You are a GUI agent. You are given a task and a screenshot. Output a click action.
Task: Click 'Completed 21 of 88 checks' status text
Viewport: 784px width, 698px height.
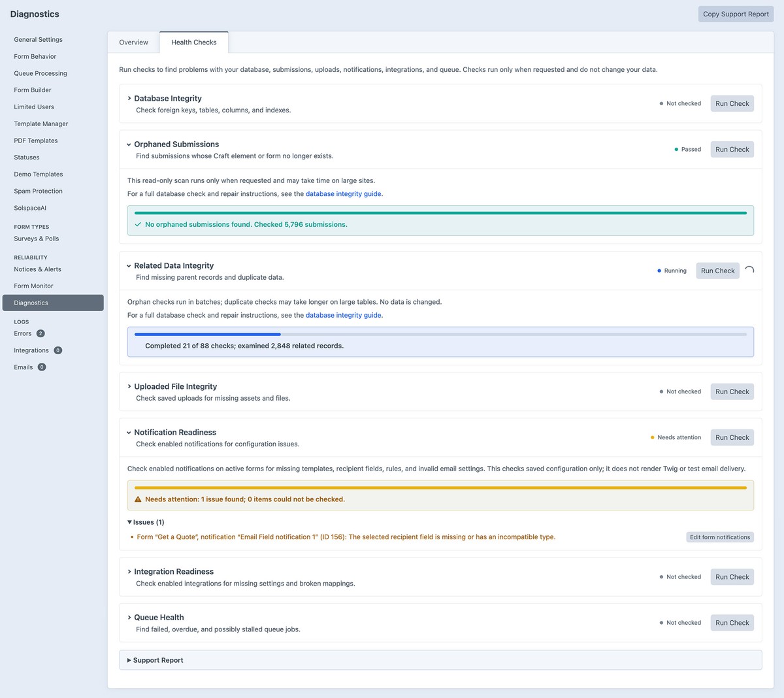tap(244, 346)
